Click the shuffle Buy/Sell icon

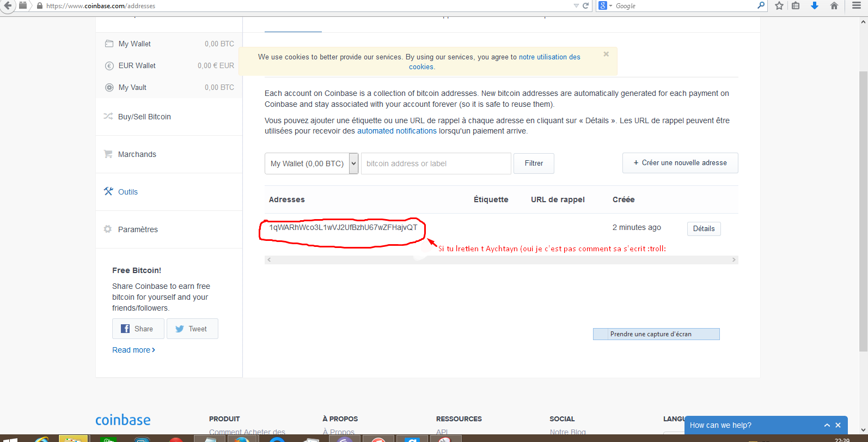tap(108, 116)
